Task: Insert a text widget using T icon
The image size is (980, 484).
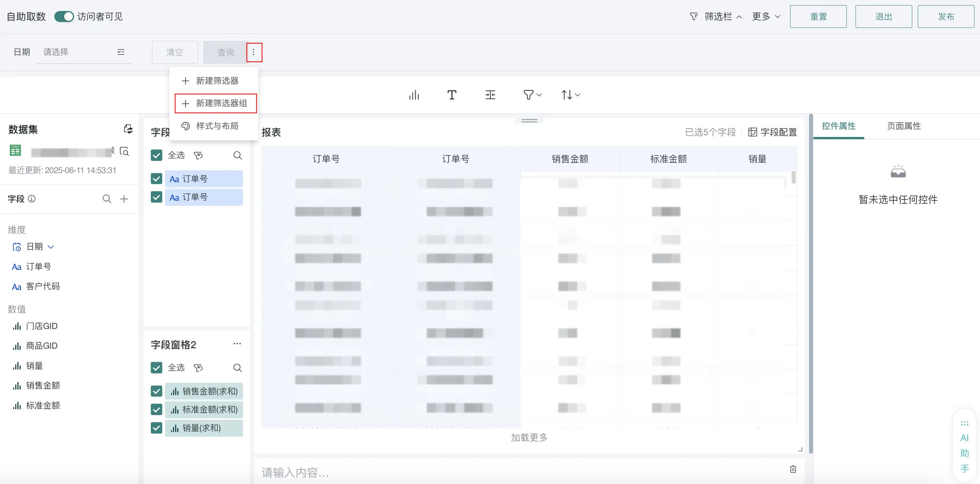Action: coord(452,95)
